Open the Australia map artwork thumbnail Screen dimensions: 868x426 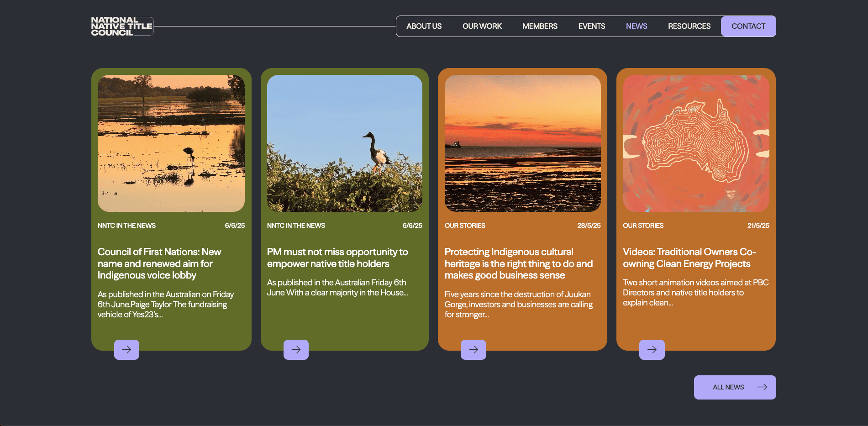(696, 143)
